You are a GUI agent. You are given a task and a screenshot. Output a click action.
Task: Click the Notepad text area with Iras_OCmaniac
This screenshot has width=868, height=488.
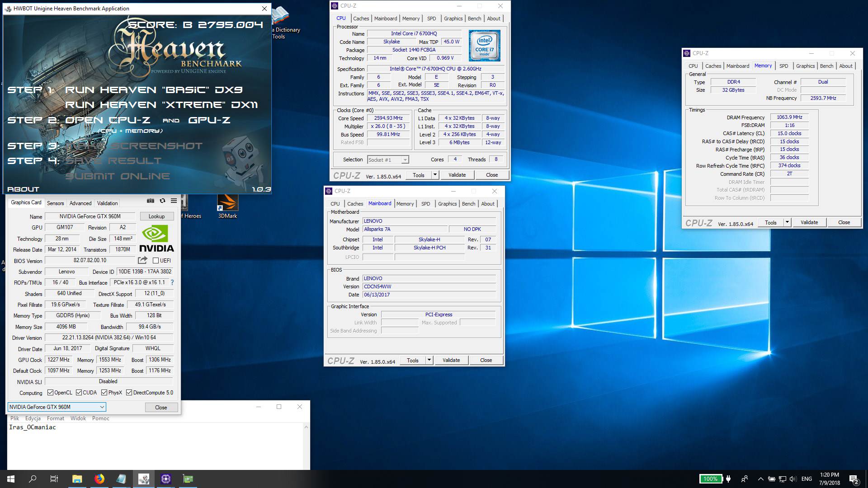point(155,446)
